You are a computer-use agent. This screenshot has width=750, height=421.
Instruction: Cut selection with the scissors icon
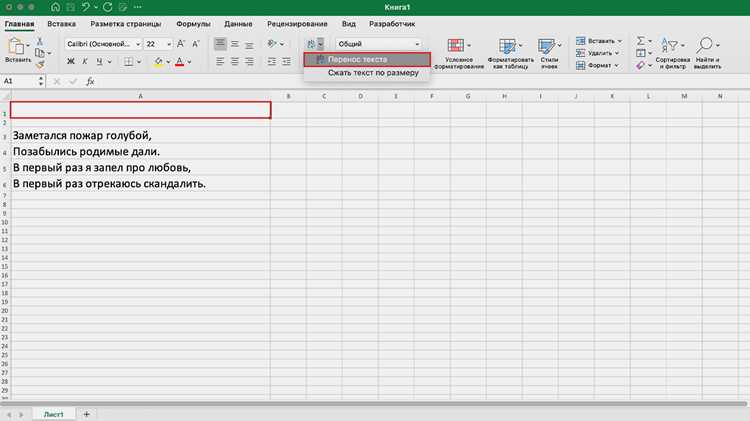point(40,42)
